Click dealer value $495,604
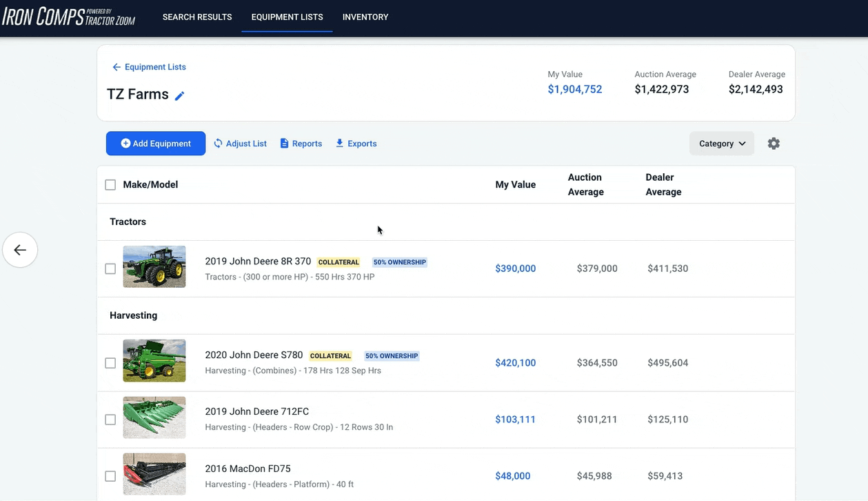This screenshot has width=868, height=501. [668, 363]
